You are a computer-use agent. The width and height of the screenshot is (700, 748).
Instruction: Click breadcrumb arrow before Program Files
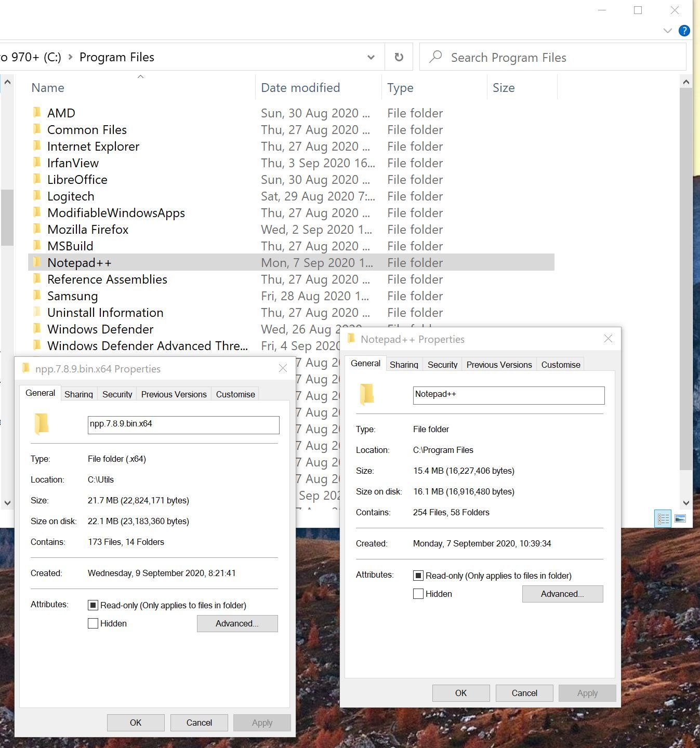click(x=70, y=57)
